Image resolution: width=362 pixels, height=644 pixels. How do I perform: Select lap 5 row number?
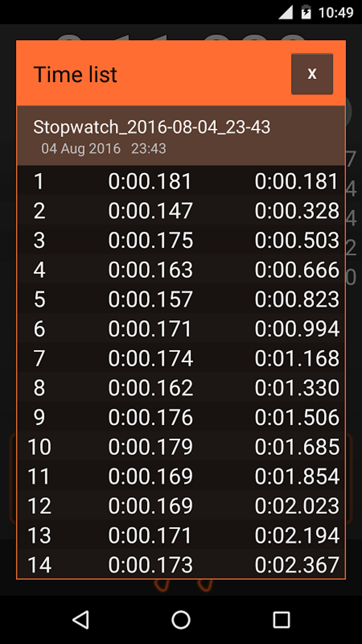coord(39,299)
